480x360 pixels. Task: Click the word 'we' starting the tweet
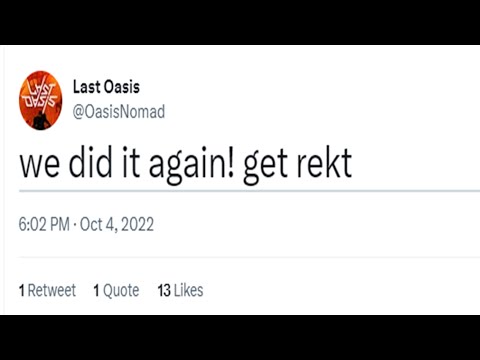40,166
